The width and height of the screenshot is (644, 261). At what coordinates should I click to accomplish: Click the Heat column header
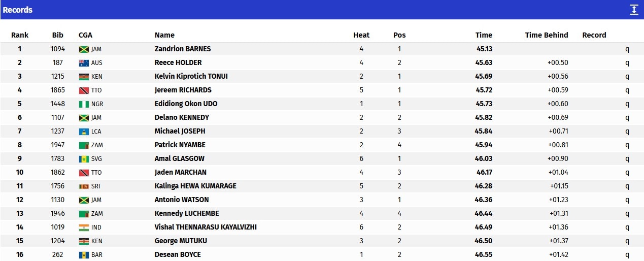tap(361, 35)
